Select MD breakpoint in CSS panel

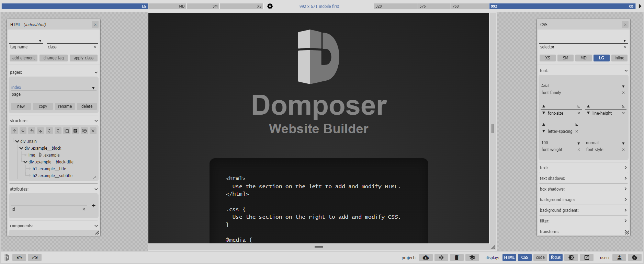click(584, 58)
